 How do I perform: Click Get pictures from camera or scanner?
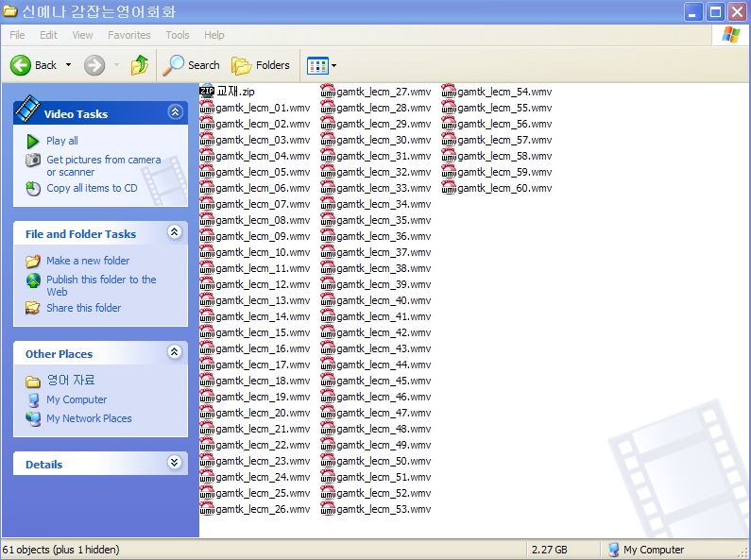104,165
